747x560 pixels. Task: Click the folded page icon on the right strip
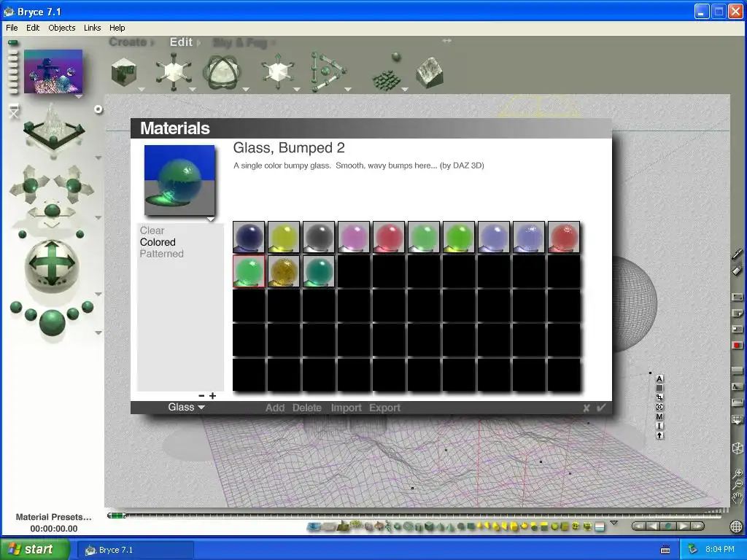pos(737,314)
